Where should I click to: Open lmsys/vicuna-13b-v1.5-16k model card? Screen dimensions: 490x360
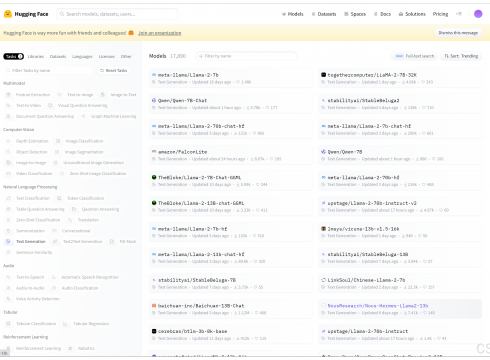point(400,232)
